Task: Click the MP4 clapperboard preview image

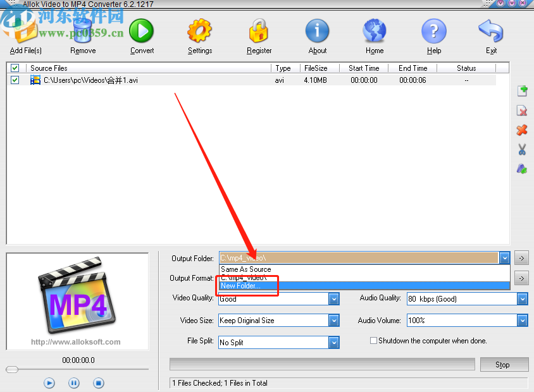Action: [x=77, y=295]
